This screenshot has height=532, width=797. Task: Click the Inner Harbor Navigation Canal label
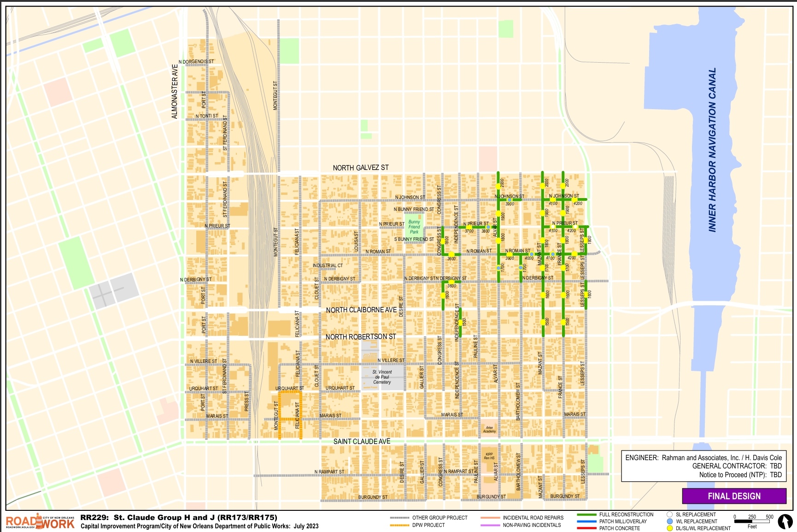pos(712,150)
